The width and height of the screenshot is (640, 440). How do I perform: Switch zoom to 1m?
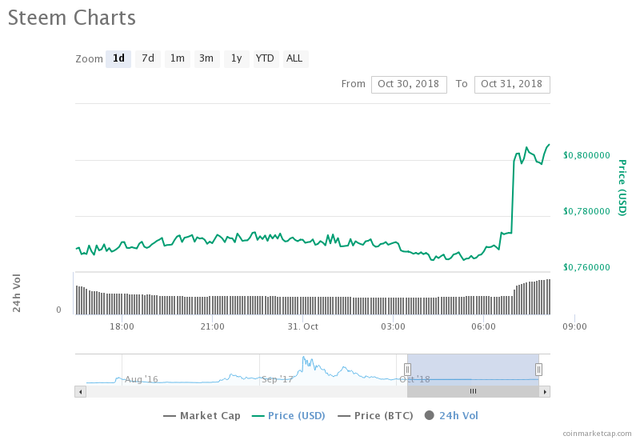177,59
